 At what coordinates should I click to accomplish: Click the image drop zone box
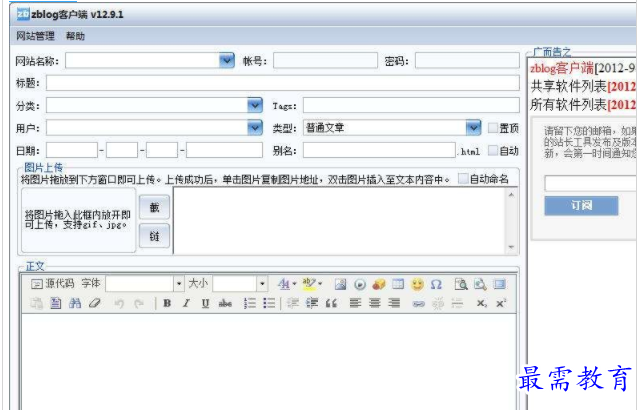click(x=78, y=220)
